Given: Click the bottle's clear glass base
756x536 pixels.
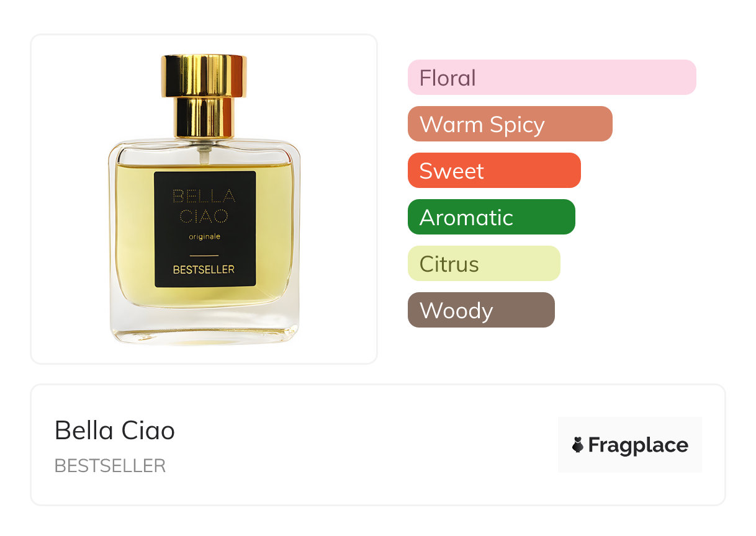Looking at the screenshot, I should pyautogui.click(x=204, y=326).
